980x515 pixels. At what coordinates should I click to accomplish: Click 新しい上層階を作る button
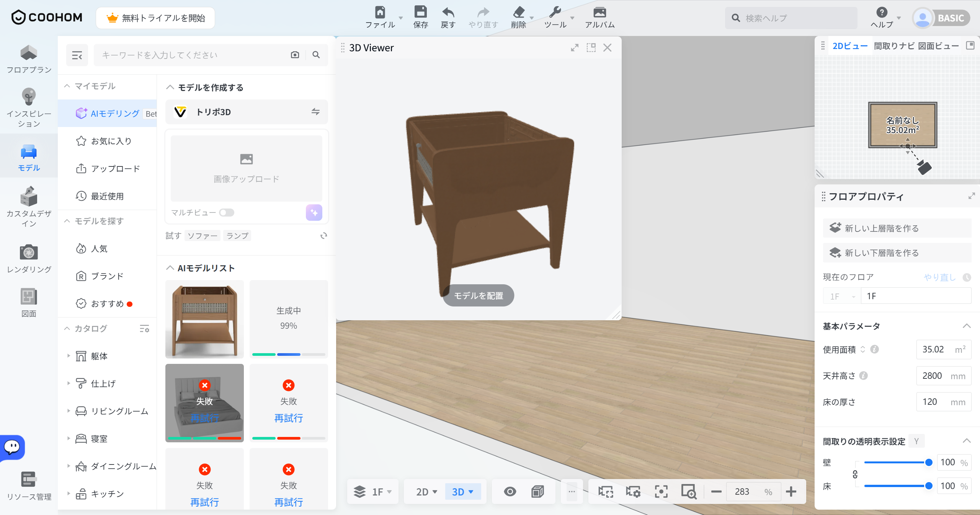[x=897, y=228]
